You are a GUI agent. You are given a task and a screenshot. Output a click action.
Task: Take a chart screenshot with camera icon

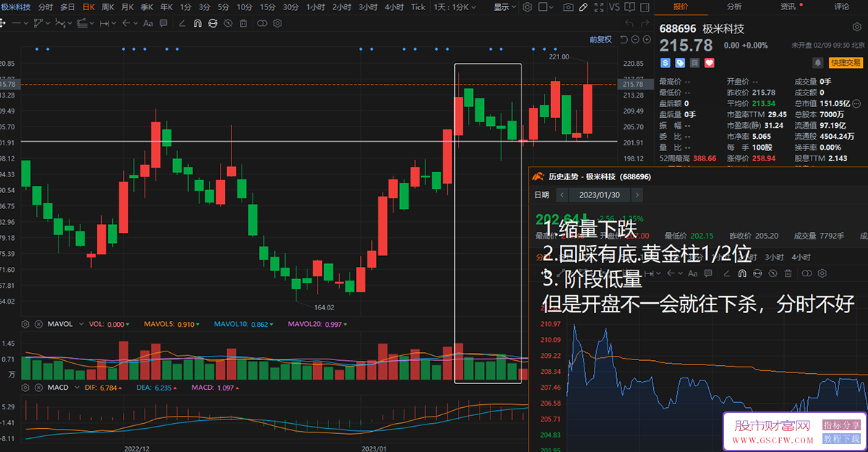569,7
